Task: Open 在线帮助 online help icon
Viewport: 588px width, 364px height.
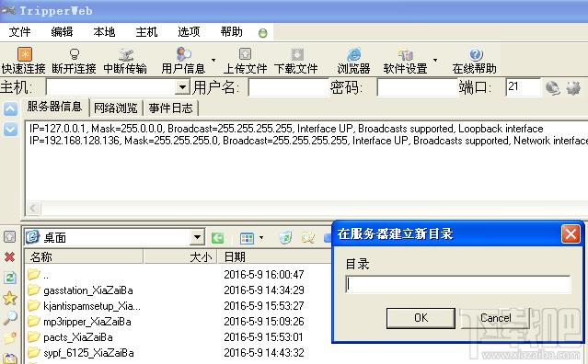Action: pyautogui.click(x=476, y=54)
